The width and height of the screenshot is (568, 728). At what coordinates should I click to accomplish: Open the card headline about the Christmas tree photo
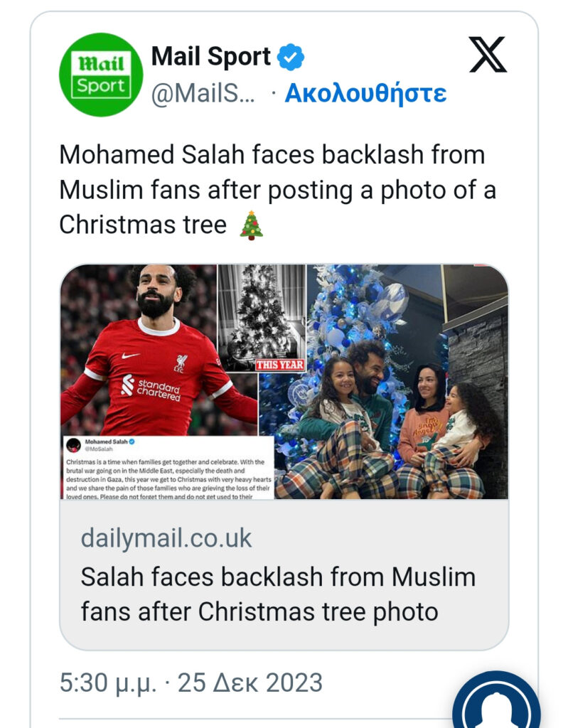277,593
